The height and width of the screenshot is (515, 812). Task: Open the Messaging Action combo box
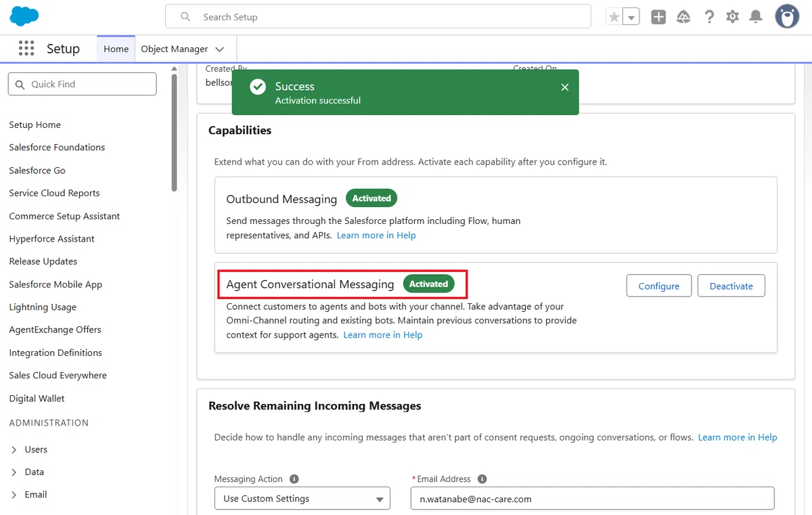pos(302,499)
